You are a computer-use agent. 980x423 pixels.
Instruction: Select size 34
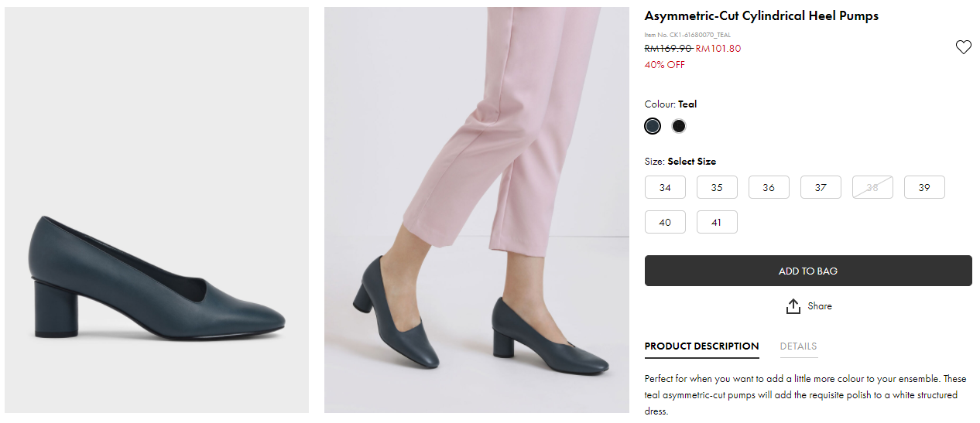[665, 188]
